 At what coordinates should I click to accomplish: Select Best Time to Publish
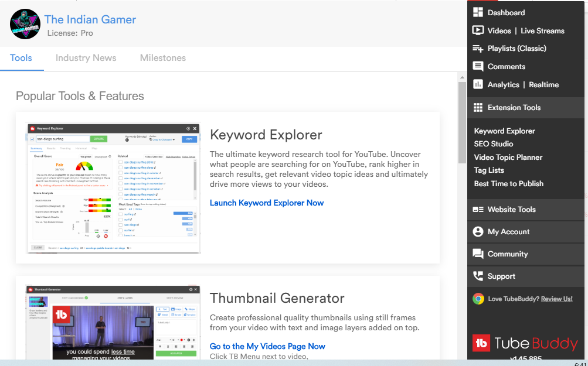(x=508, y=183)
